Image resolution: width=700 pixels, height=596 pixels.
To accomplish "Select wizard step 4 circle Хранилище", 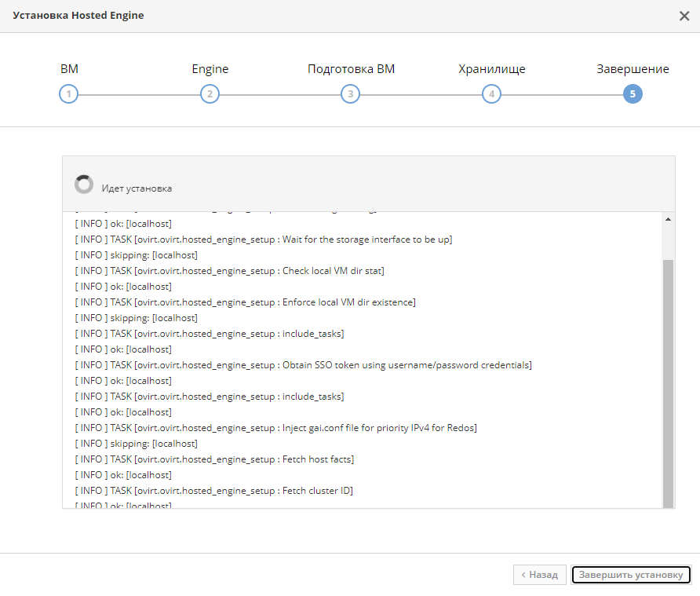I will [491, 93].
